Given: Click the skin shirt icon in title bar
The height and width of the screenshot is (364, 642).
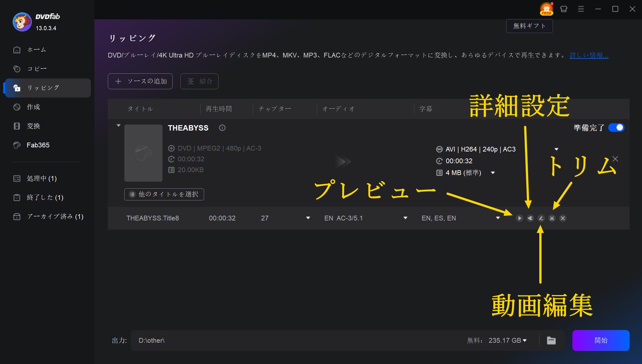Looking at the screenshot, I should (564, 9).
